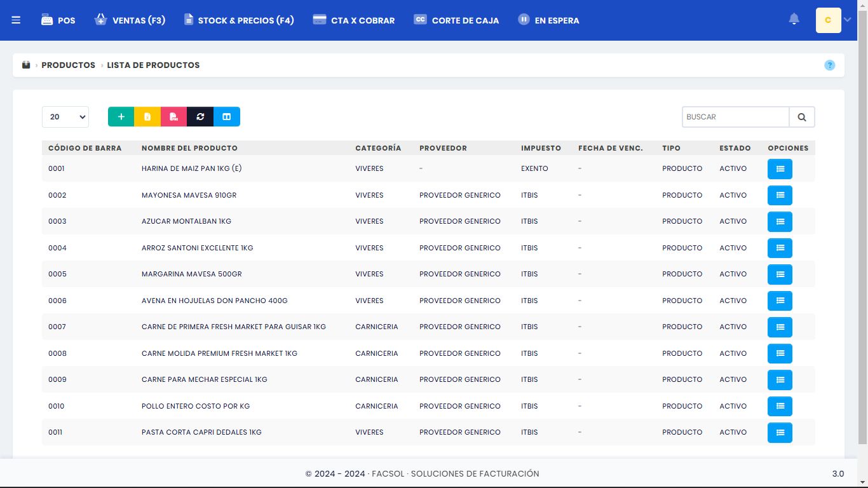
Task: Click the pink PNG export icon
Action: [173, 117]
